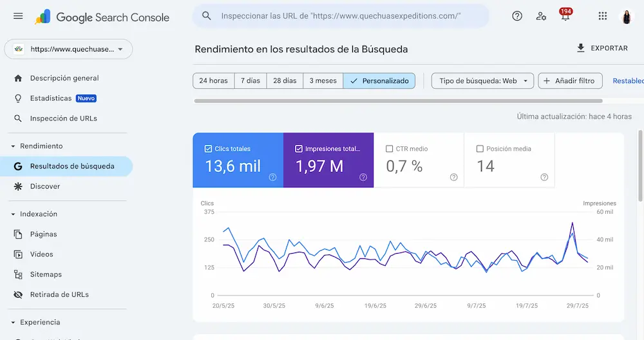This screenshot has width=644, height=340.
Task: Open users and permissions settings icon
Action: (541, 16)
